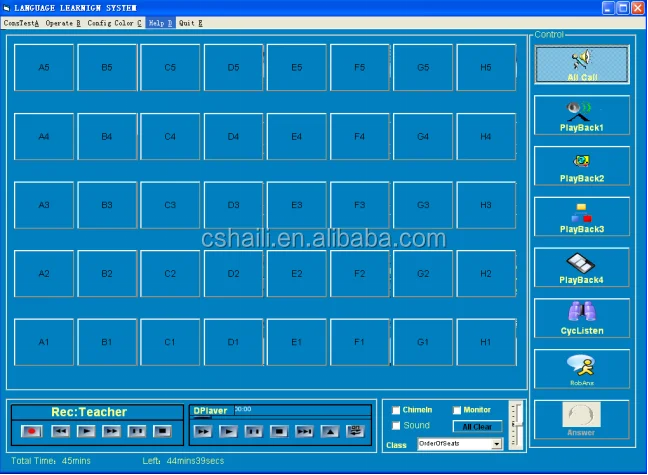648x475 pixels.
Task: Select student seat H5
Action: pyautogui.click(x=486, y=67)
